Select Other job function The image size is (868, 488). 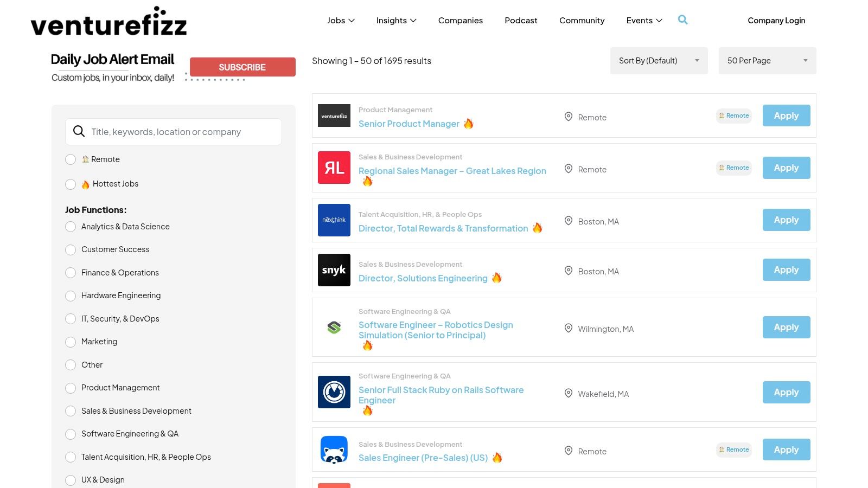pyautogui.click(x=71, y=365)
